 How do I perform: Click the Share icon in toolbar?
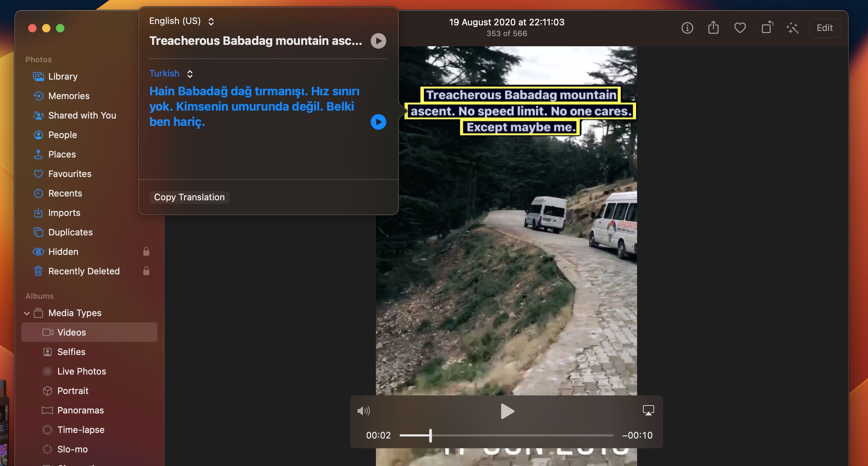713,27
